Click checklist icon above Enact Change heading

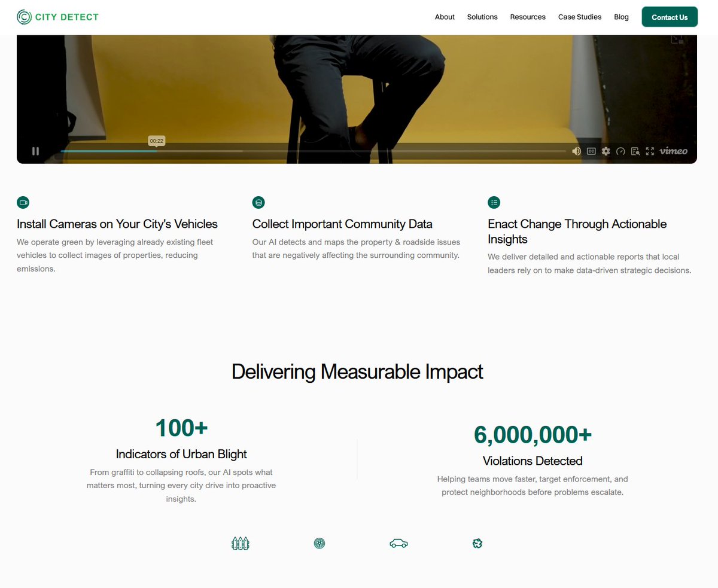494,202
